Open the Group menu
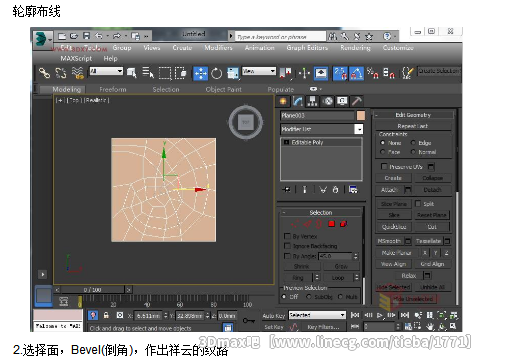 [x=122, y=48]
